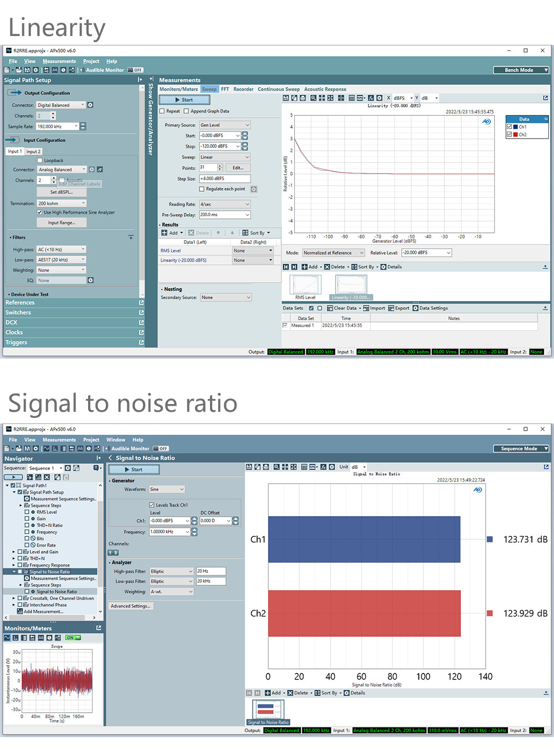The width and height of the screenshot is (554, 756).
Task: Expand the THD+N tree node
Action: (14, 558)
